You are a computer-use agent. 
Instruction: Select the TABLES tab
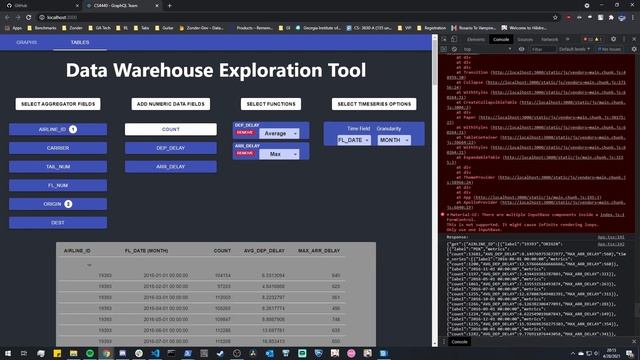click(x=80, y=42)
